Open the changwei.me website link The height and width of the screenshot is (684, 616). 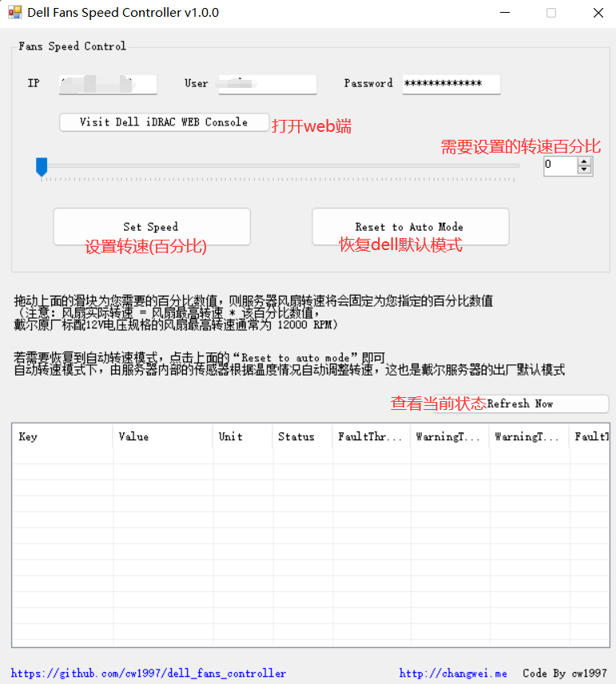[x=453, y=674]
